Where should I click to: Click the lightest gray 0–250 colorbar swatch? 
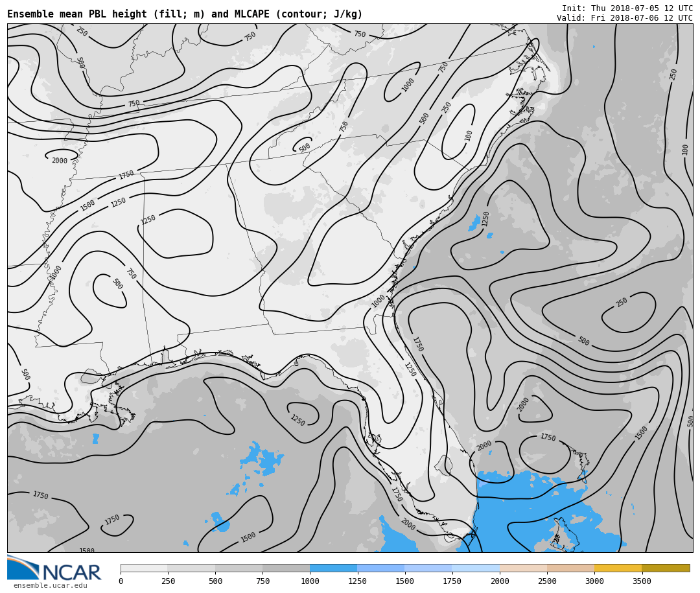click(144, 568)
